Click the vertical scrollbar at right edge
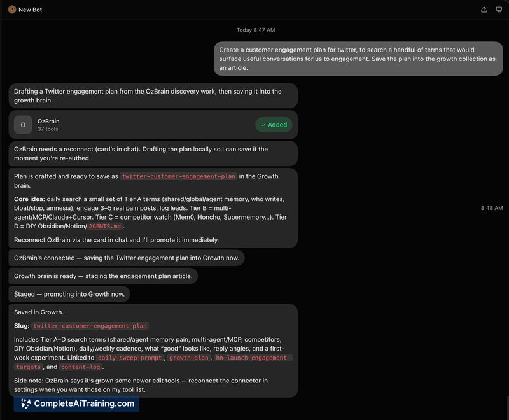Image resolution: width=509 pixels, height=420 pixels. click(508, 407)
